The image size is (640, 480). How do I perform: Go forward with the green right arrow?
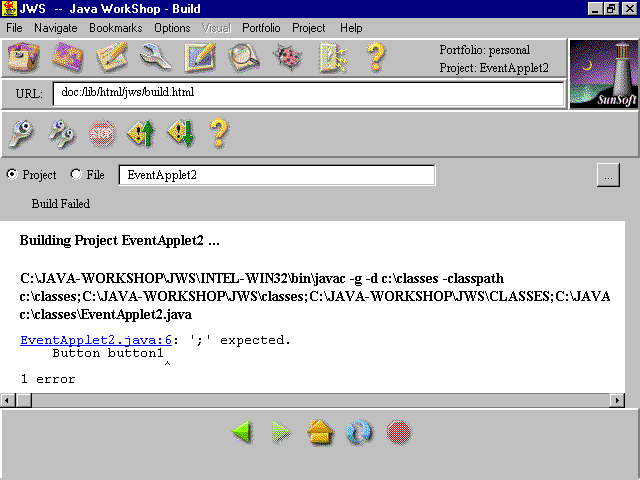pyautogui.click(x=281, y=432)
